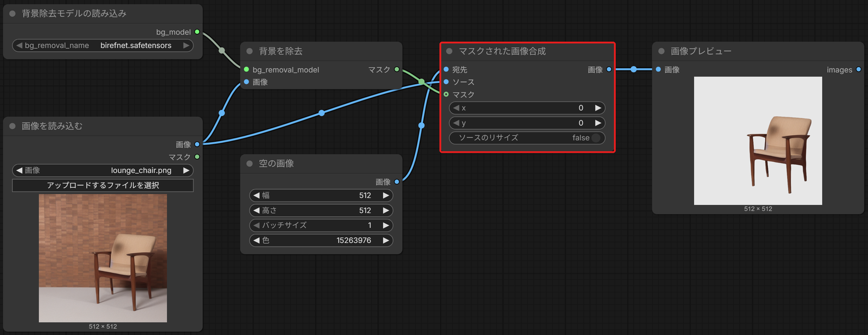This screenshot has height=335, width=868.
Task: Click the 画像 output port on 画像を読み込む
Action: click(197, 144)
